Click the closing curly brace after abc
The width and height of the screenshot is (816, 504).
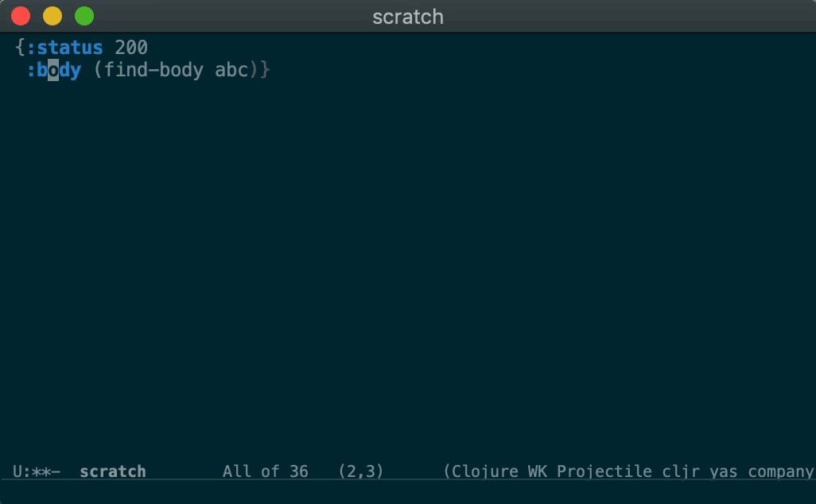265,70
